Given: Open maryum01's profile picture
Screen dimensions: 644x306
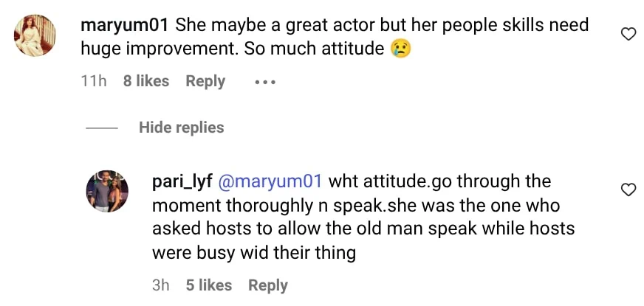Looking at the screenshot, I should tap(34, 35).
